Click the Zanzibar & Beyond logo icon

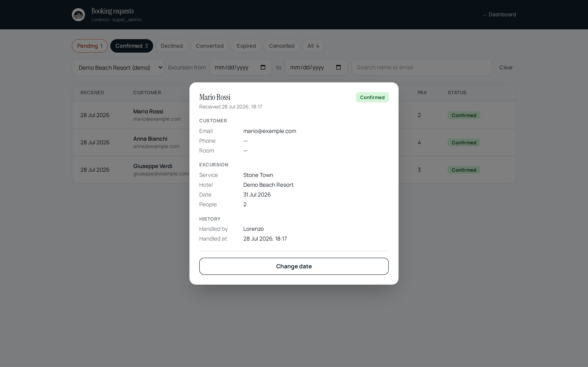click(x=78, y=15)
